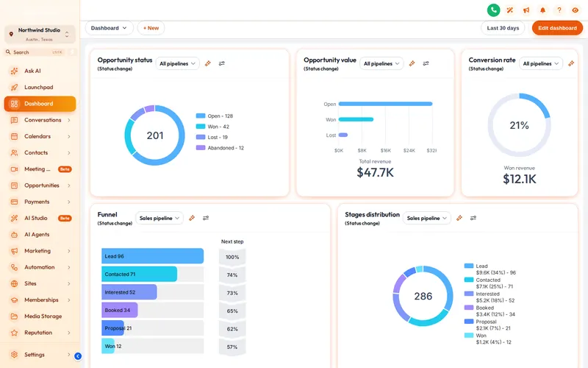Click the Reputation star icon

click(14, 333)
